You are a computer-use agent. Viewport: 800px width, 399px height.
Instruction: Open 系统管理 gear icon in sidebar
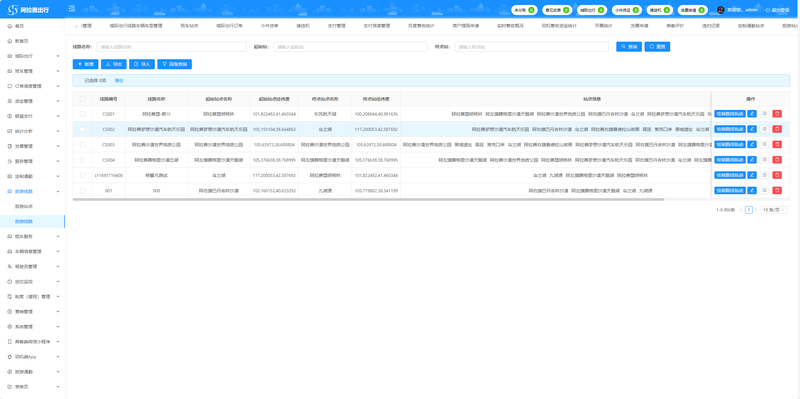click(x=10, y=327)
